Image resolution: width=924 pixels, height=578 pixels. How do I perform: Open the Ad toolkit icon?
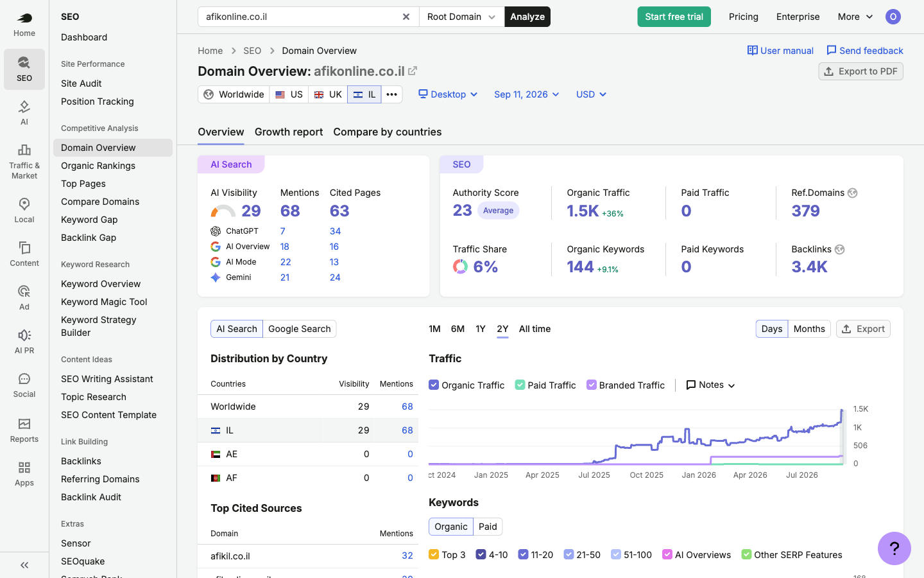(x=24, y=297)
